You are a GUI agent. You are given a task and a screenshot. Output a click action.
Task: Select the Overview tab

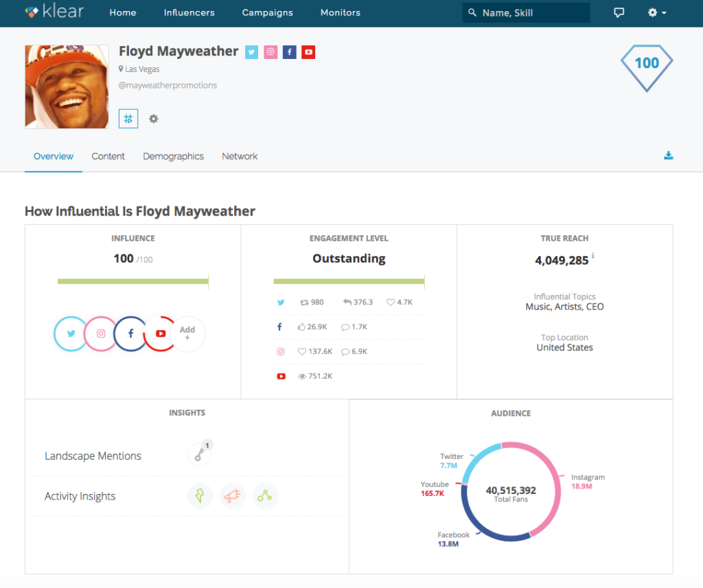pos(54,156)
